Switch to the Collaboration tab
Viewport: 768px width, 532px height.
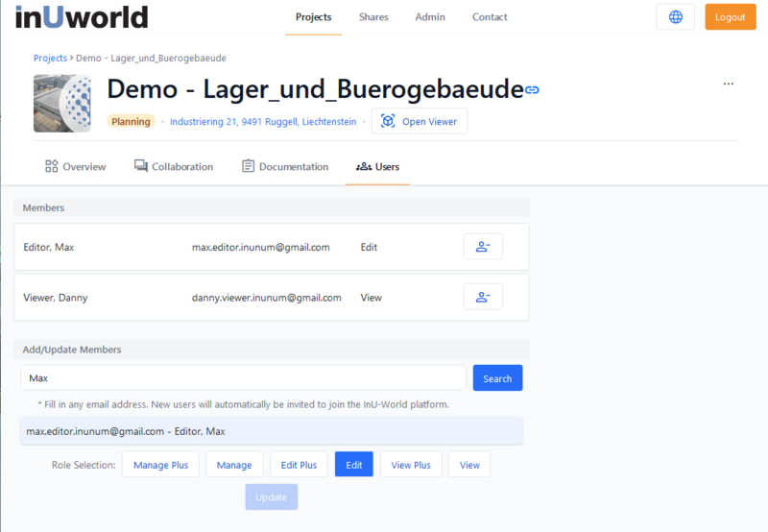click(x=174, y=166)
